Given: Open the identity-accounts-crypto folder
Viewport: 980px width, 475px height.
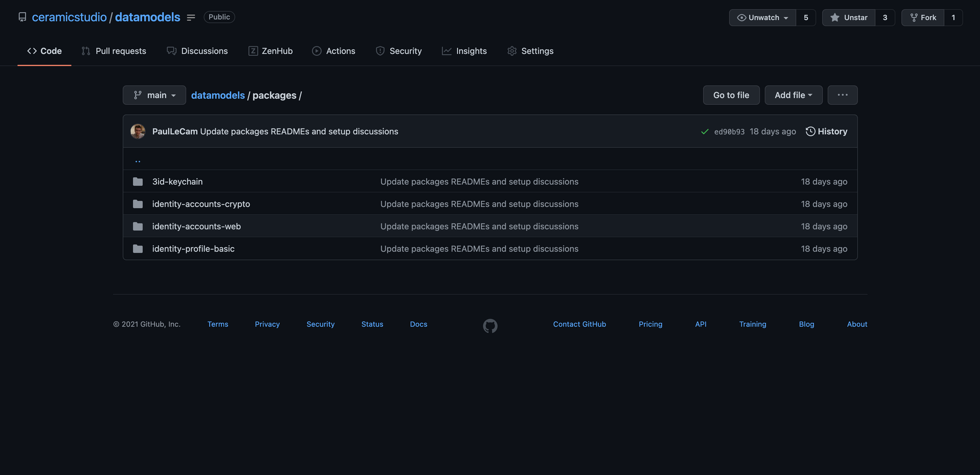Looking at the screenshot, I should click(x=201, y=204).
